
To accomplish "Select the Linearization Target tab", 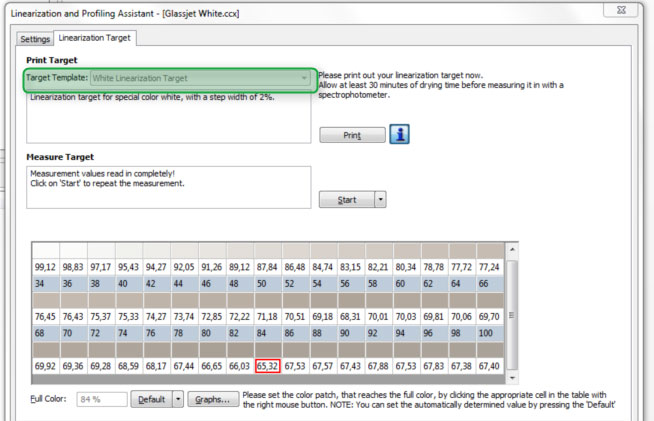I will 96,38.
